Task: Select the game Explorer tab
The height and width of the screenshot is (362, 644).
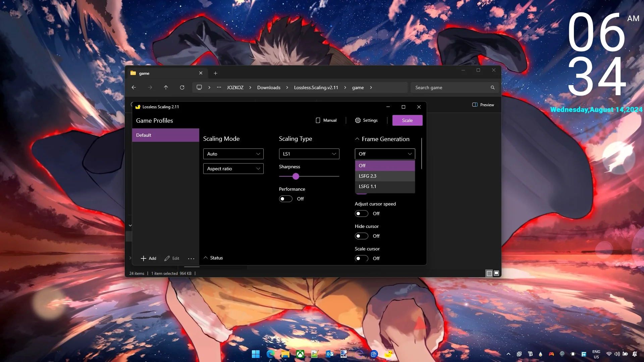Action: 167,73
